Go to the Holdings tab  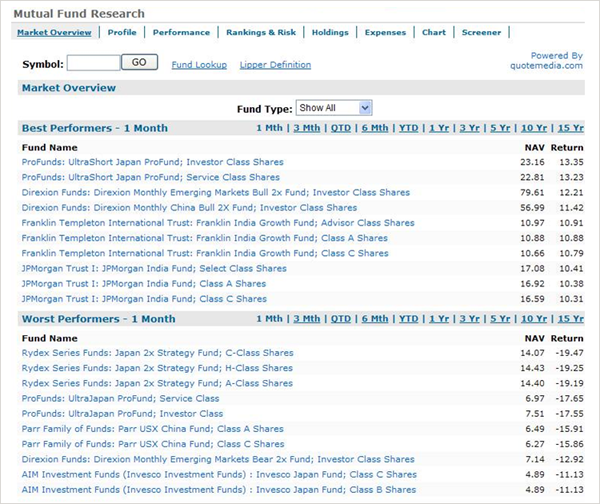(x=330, y=32)
